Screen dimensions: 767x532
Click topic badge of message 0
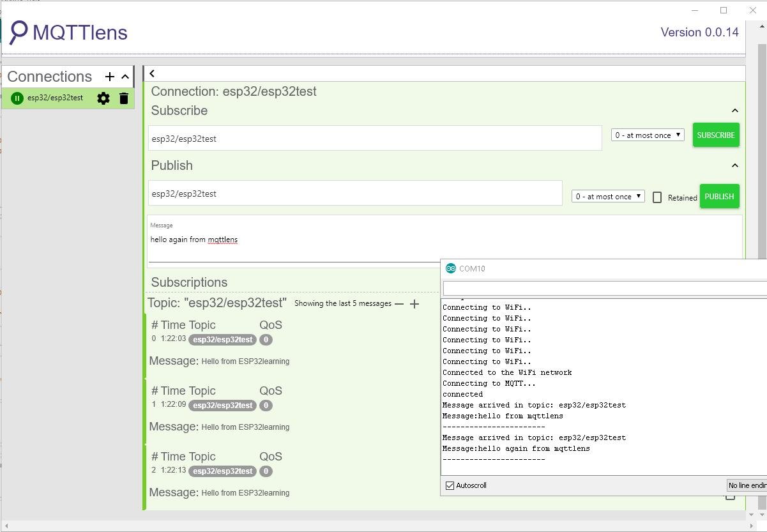point(222,340)
